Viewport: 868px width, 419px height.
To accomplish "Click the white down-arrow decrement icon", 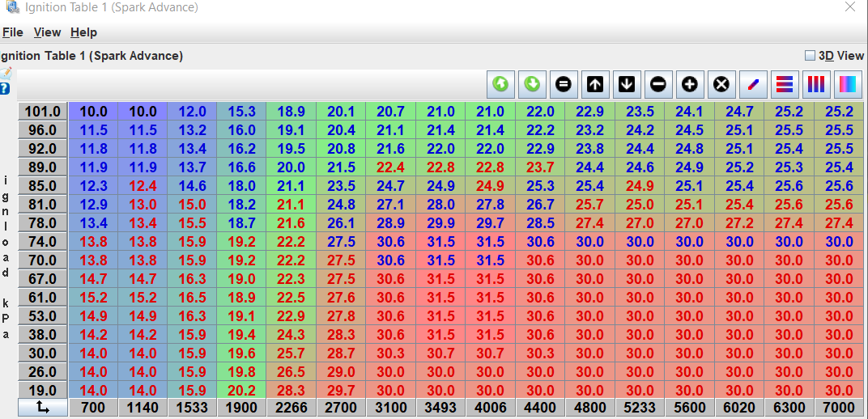I will (626, 84).
